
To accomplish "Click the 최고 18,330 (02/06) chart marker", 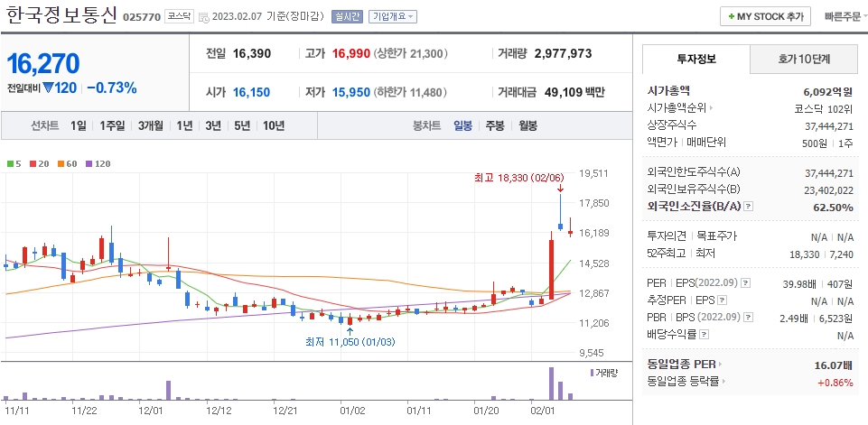I will point(518,178).
